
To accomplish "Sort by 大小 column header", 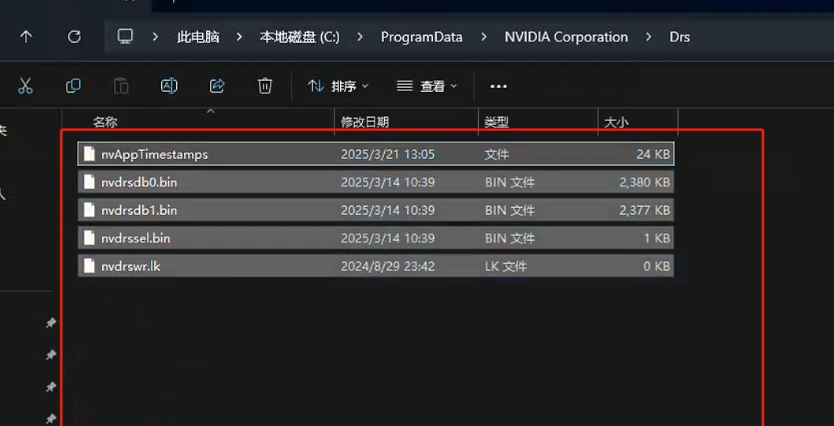I will coord(616,122).
